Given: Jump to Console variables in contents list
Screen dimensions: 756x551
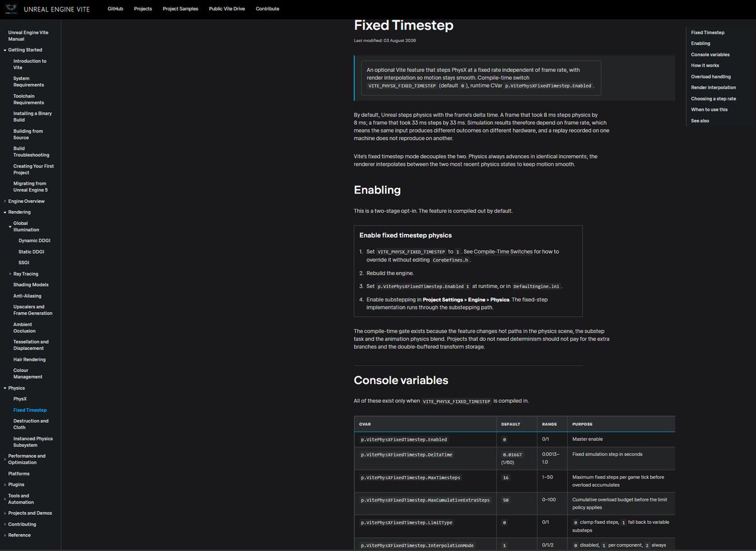Looking at the screenshot, I should (x=710, y=55).
